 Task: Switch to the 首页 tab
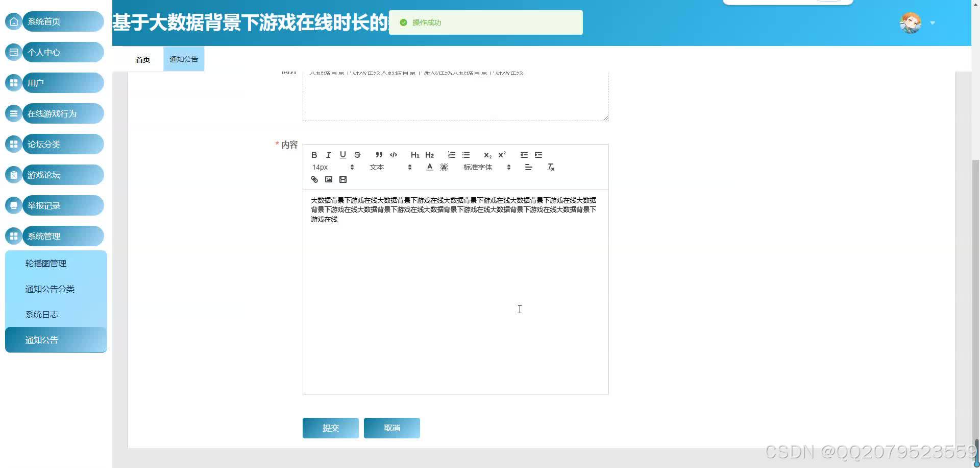tap(143, 60)
